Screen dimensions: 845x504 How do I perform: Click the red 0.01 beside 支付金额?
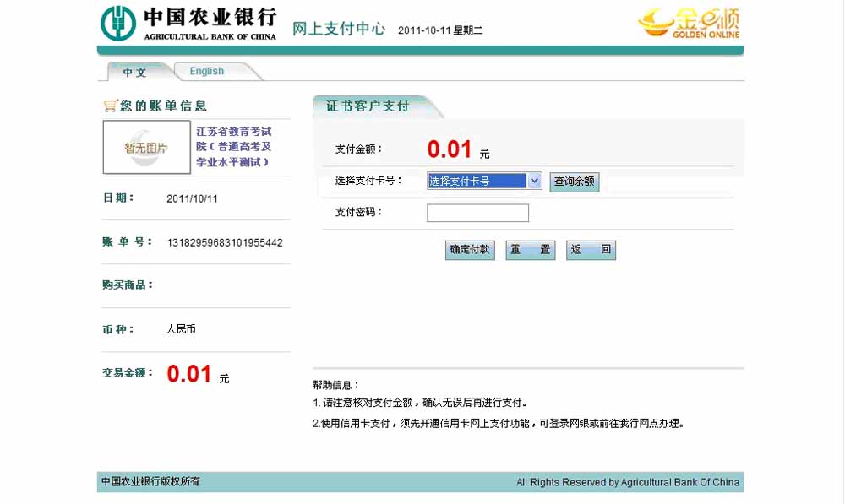449,149
